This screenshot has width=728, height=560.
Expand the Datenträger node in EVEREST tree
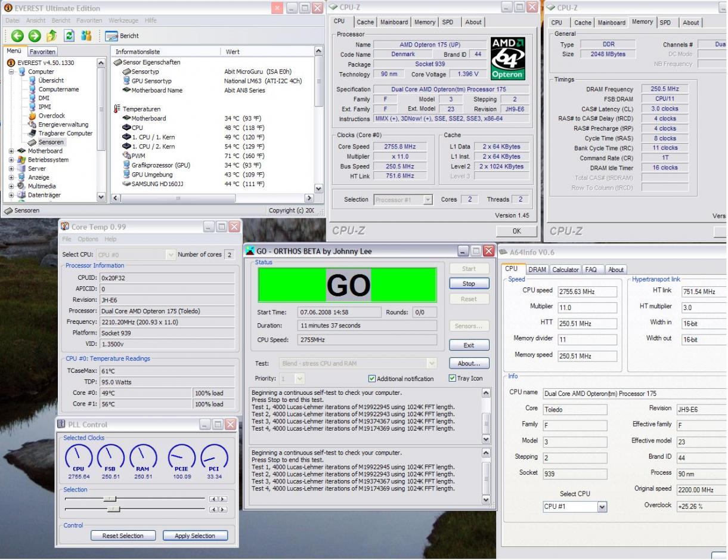click(x=11, y=195)
